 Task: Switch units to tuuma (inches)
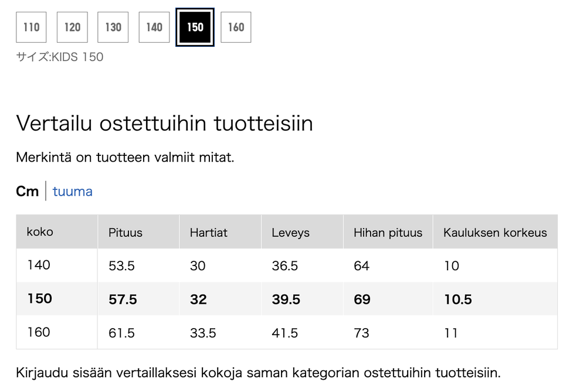coord(73,192)
